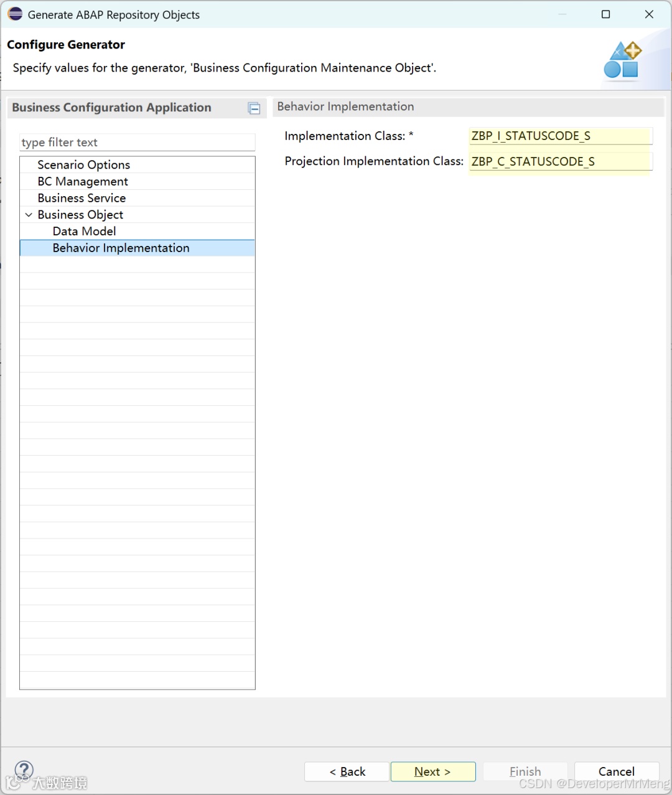Click the Business Configuration Application header
Image resolution: width=672 pixels, height=795 pixels.
point(111,108)
